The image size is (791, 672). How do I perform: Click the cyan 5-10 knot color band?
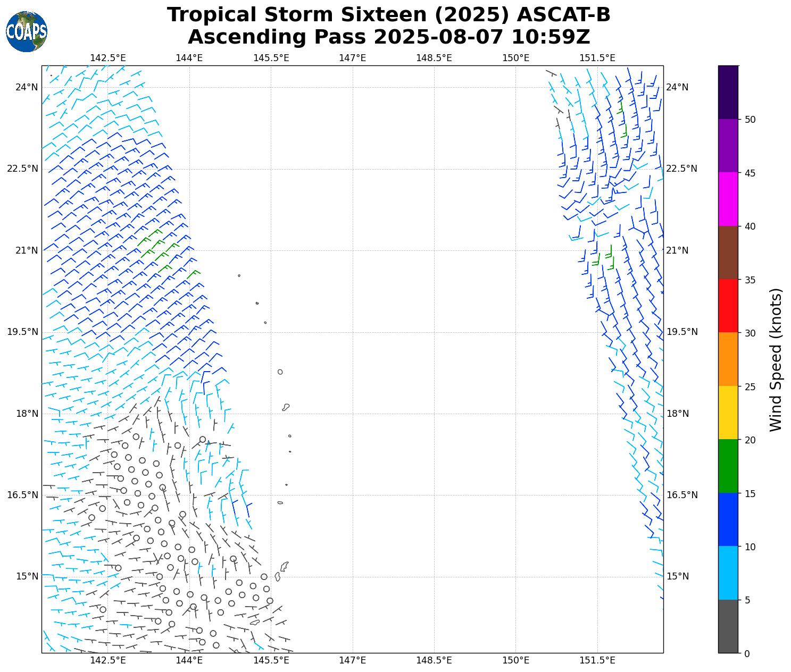(728, 573)
